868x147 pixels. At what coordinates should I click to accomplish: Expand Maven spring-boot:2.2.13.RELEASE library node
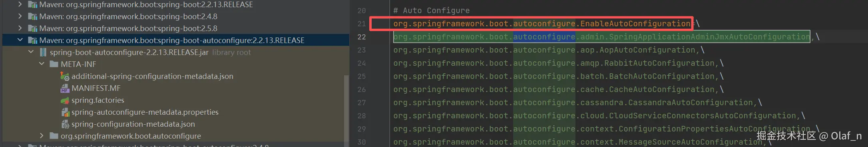click(20, 5)
